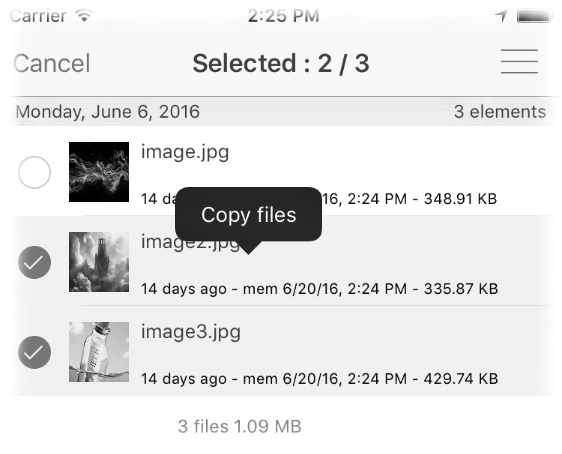Select the empty circle beside image.jpg
Screen dimensions: 562x454
tap(34, 172)
